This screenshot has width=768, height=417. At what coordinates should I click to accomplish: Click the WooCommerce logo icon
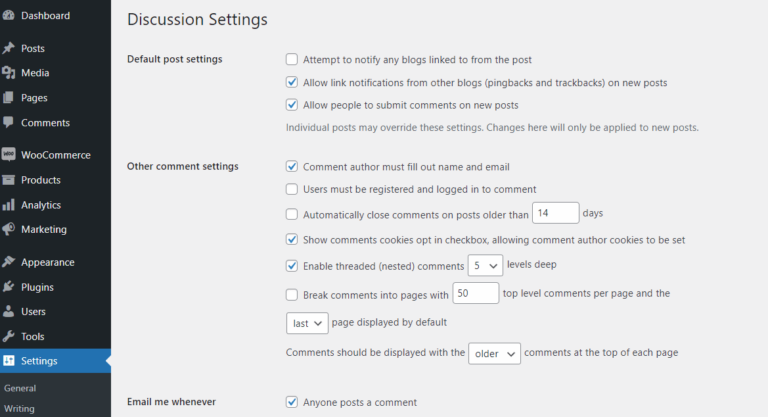click(9, 155)
